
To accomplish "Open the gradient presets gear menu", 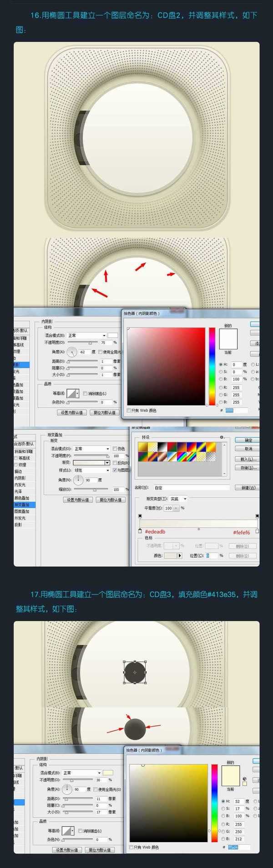I will (222, 437).
